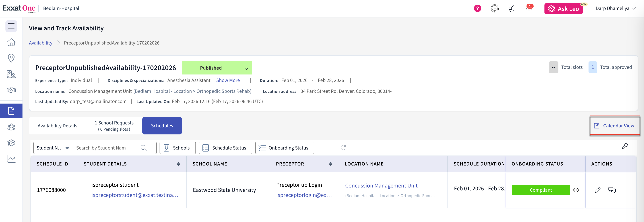Open Calendar View
The image size is (644, 222).
pyautogui.click(x=615, y=126)
